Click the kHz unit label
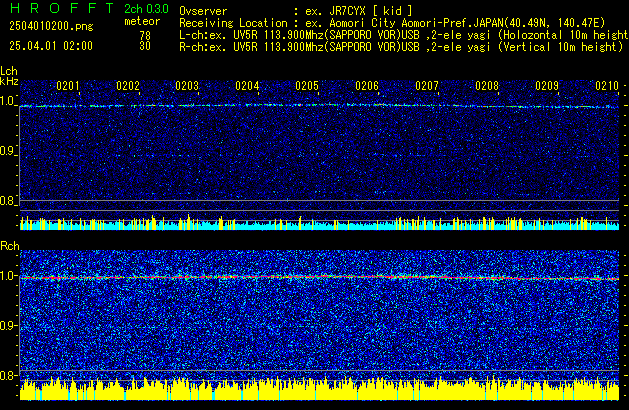Image resolution: width=629 pixels, height=410 pixels. pyautogui.click(x=9, y=81)
